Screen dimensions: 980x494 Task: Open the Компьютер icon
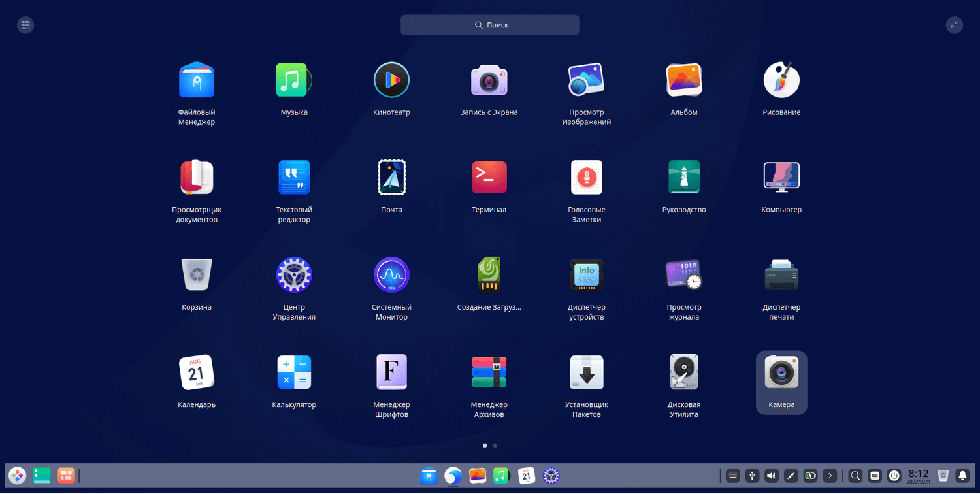[x=781, y=178]
